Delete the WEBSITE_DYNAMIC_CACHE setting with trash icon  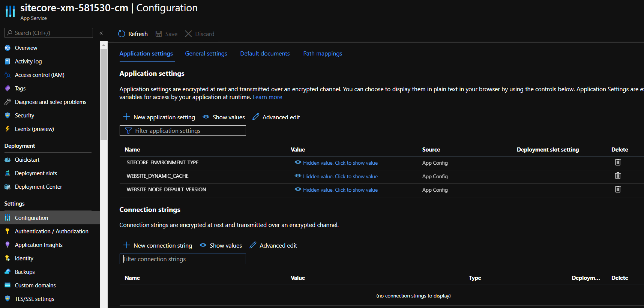click(618, 176)
